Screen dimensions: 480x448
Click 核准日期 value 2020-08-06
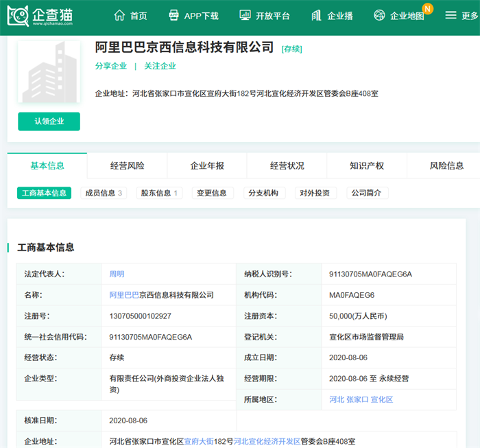(128, 421)
